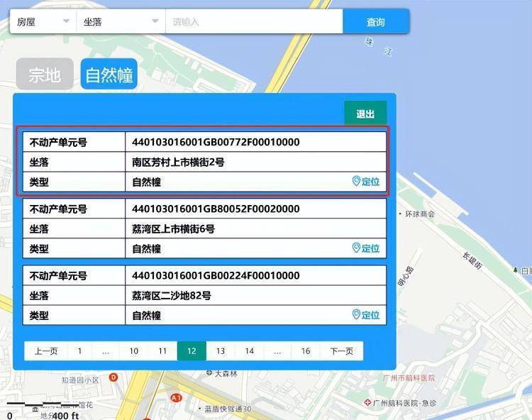This screenshot has width=532, height=420.
Task: Click the 请输入 search input field
Action: 254,22
